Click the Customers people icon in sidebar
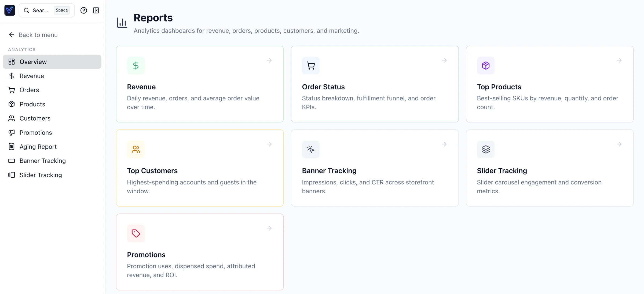This screenshot has width=644, height=294. [12, 118]
